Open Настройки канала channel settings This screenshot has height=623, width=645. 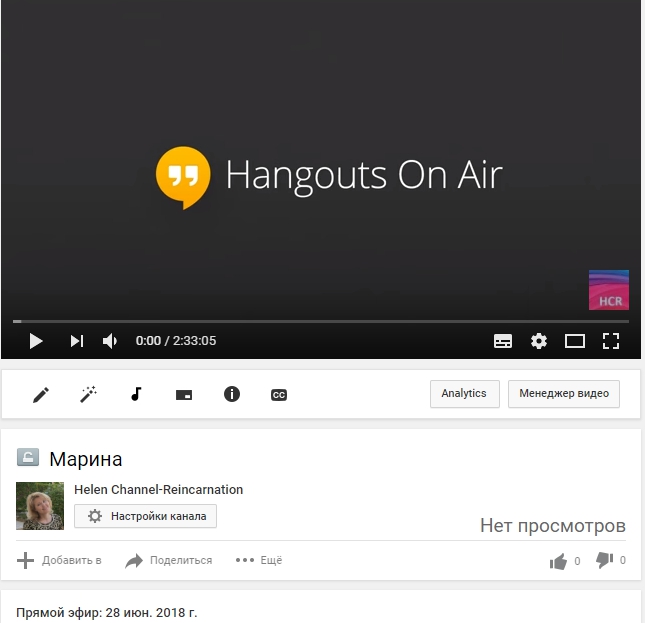146,516
